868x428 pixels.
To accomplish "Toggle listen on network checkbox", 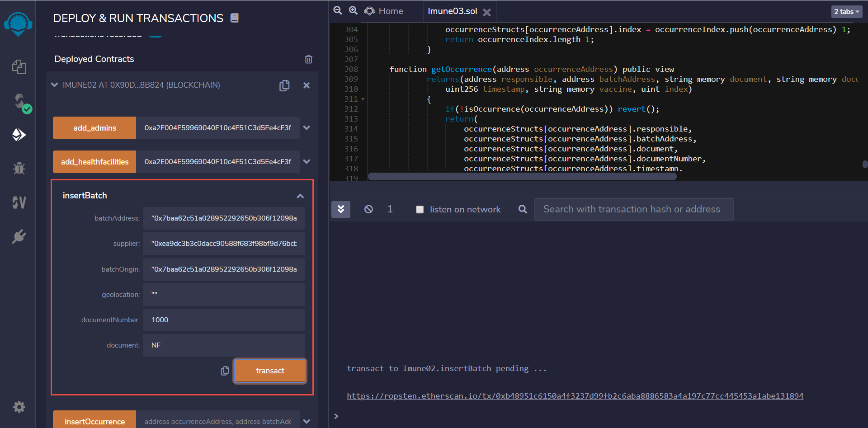I will (x=420, y=209).
